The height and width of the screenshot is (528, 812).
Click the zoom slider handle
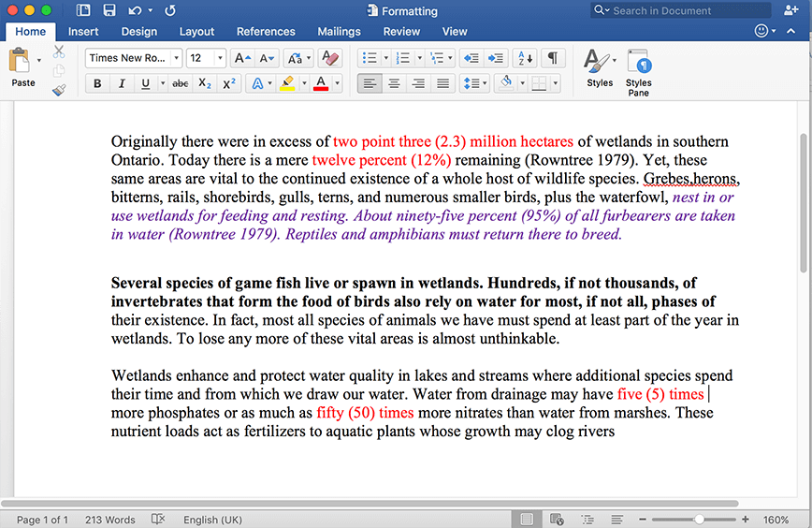pos(699,520)
